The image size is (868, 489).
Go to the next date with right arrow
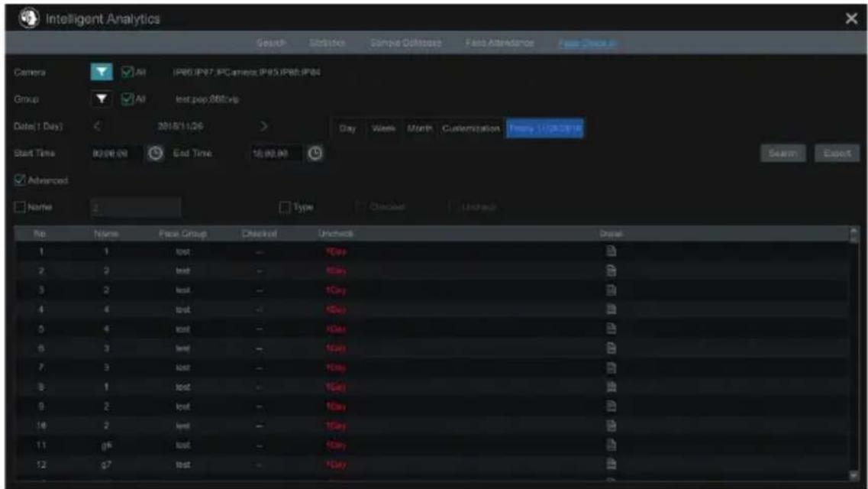coord(263,126)
